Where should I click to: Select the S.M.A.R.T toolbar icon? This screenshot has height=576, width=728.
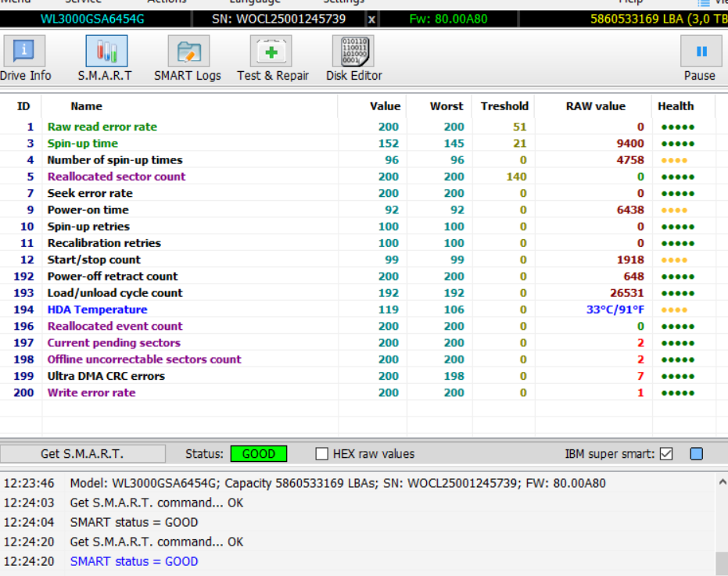pyautogui.click(x=105, y=59)
